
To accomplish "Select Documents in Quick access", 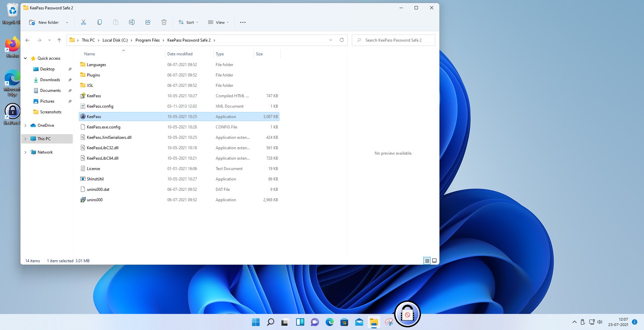I will [x=50, y=91].
